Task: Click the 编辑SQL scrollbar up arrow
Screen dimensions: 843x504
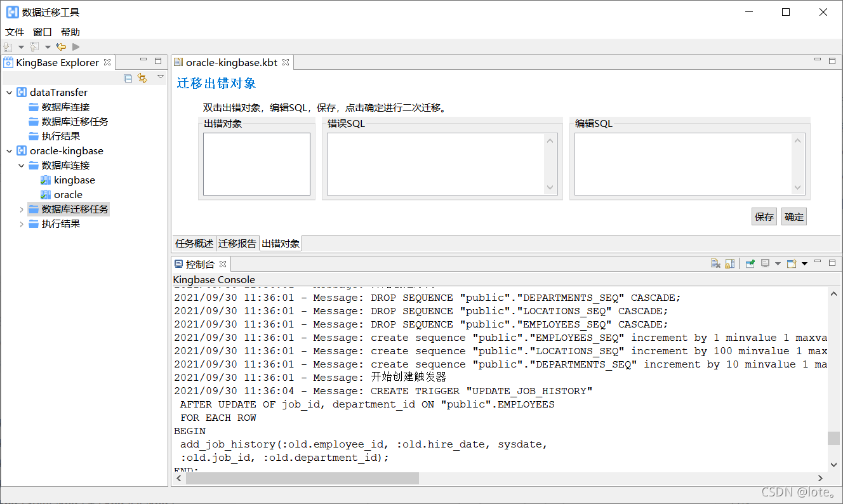Action: click(799, 141)
